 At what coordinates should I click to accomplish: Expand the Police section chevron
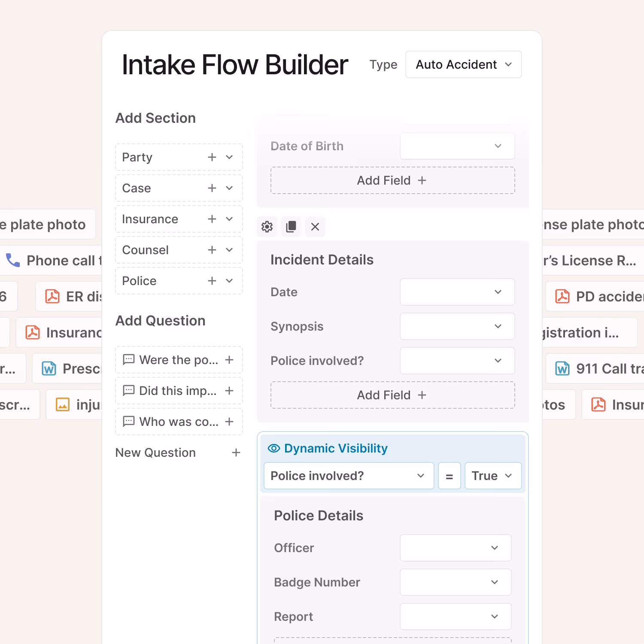[x=229, y=281]
